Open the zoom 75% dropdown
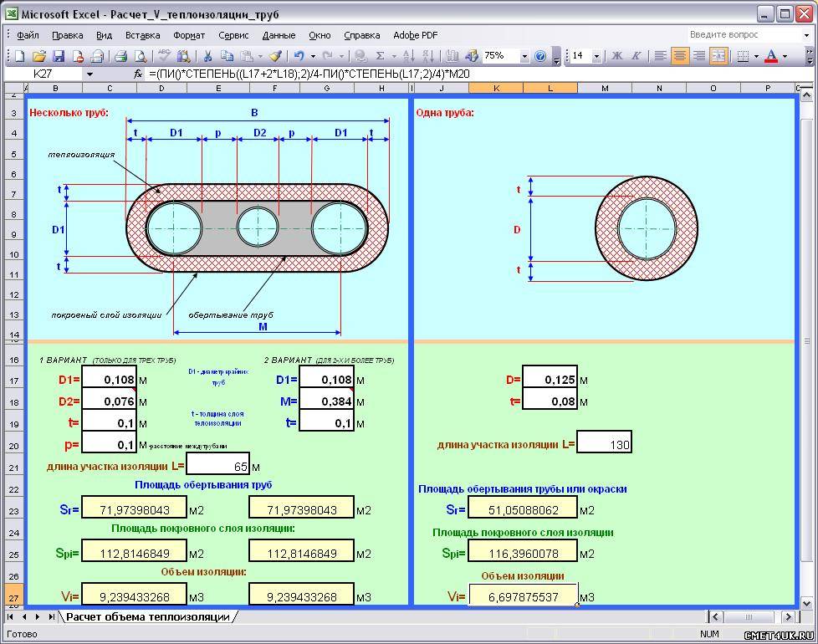 tap(524, 56)
